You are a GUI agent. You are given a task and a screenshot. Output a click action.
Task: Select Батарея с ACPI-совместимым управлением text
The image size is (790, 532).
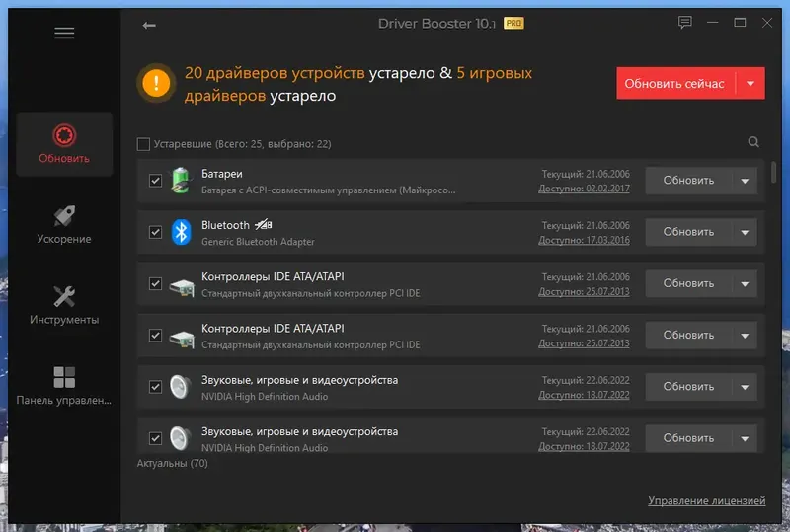coord(329,190)
